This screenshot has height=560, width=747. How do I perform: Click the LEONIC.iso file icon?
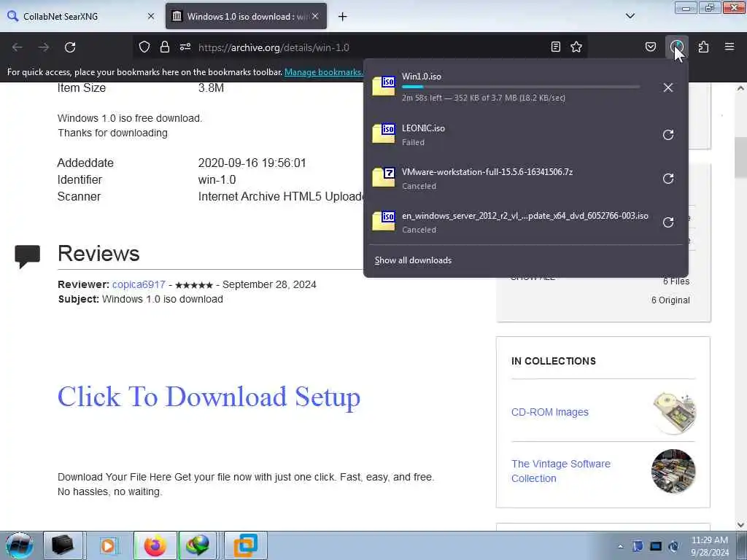tap(384, 133)
